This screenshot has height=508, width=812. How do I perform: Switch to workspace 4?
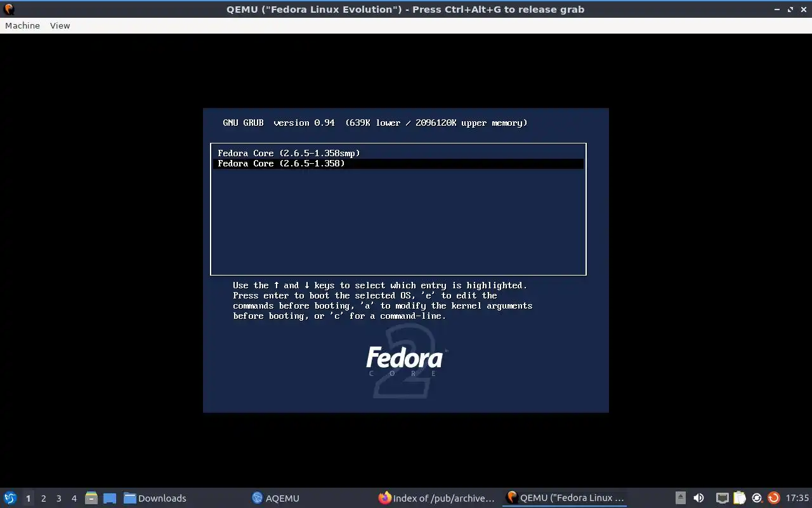click(74, 498)
